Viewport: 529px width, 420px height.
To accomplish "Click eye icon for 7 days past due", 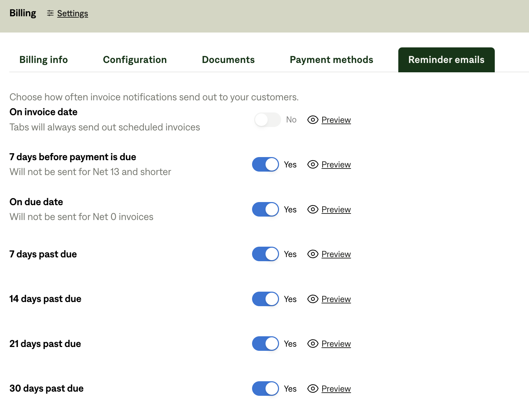I will click(x=313, y=254).
